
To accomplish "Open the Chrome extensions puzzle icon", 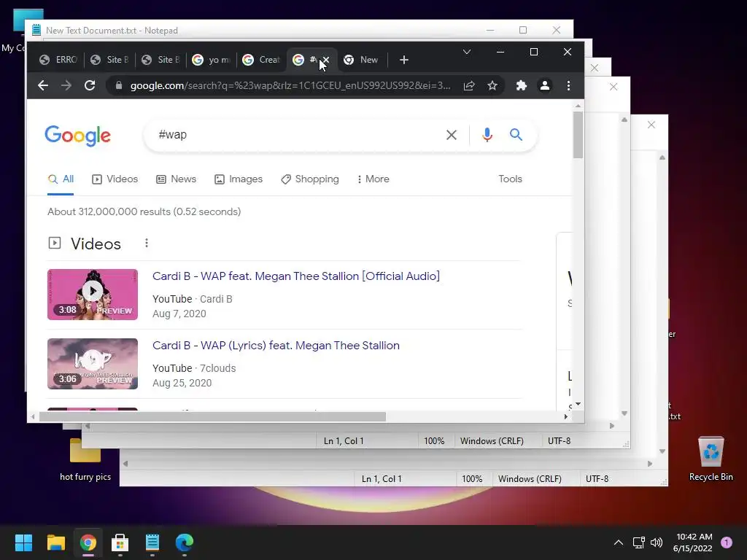I will [521, 86].
